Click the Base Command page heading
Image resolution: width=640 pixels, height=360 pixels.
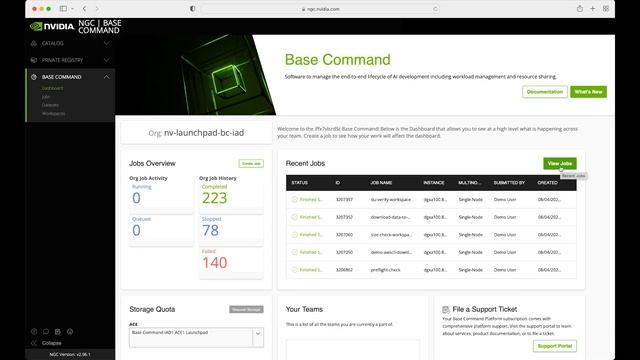(x=338, y=60)
